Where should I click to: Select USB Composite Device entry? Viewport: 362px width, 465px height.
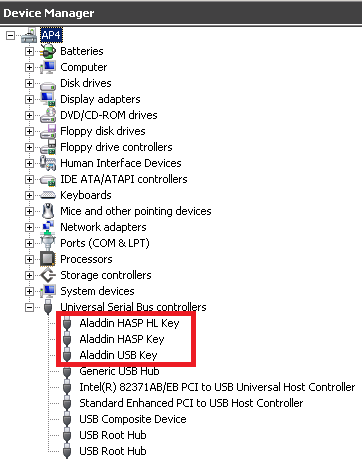pos(133,419)
